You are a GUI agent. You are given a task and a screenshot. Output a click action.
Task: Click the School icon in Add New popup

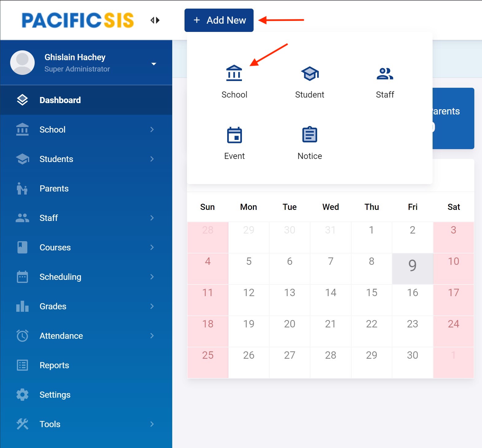[234, 73]
